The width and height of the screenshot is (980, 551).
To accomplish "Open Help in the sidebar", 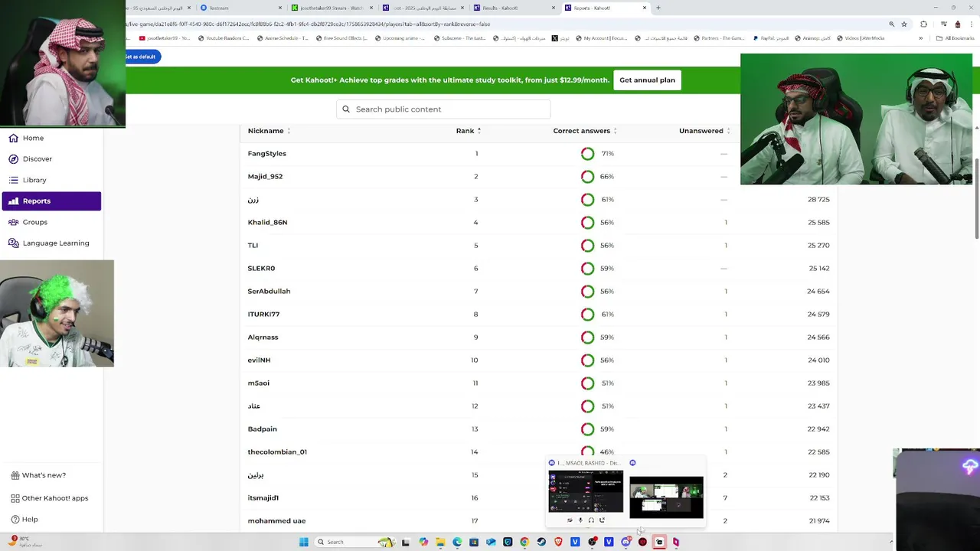I will [x=24, y=520].
